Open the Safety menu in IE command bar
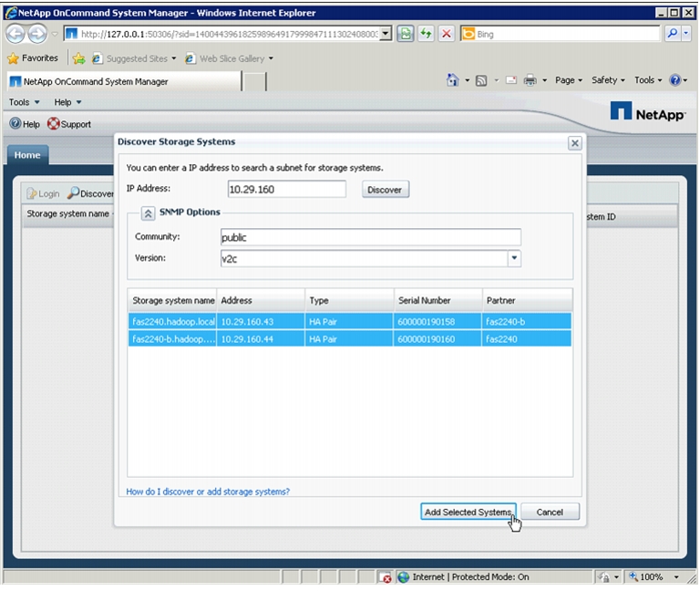 click(x=608, y=80)
